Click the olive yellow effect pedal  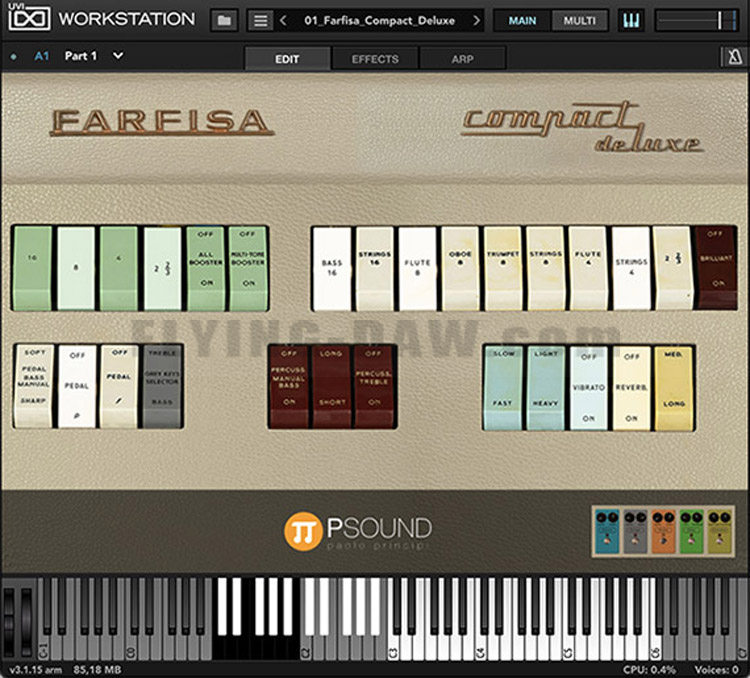(x=719, y=531)
